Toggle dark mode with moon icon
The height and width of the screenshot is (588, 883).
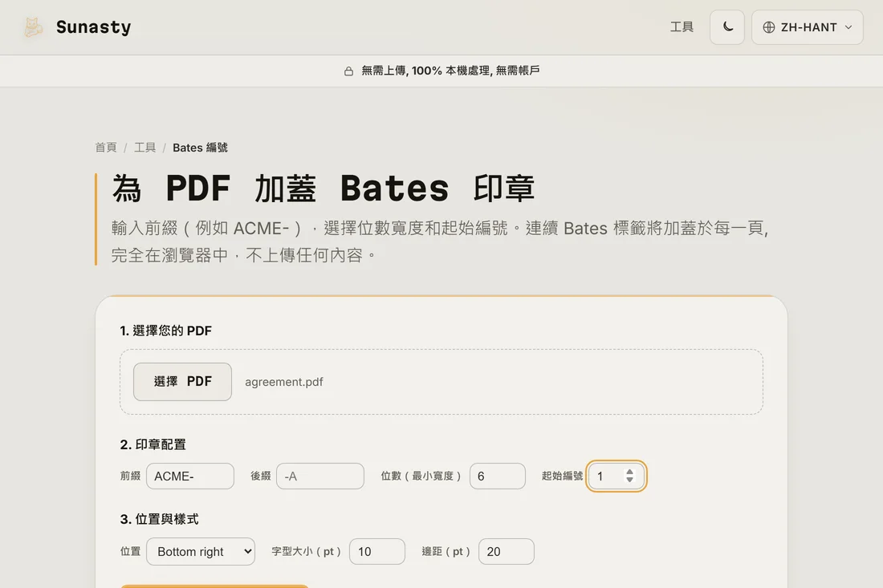727,27
